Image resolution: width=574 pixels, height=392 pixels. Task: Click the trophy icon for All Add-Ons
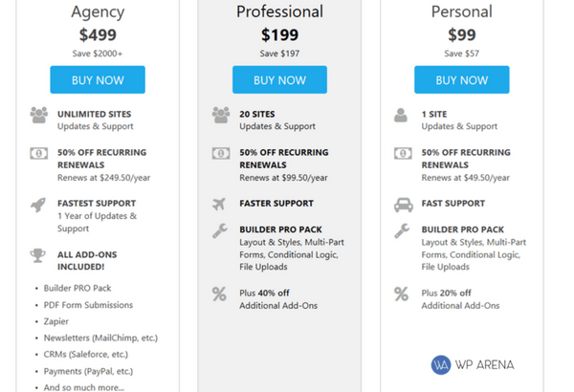tap(37, 255)
